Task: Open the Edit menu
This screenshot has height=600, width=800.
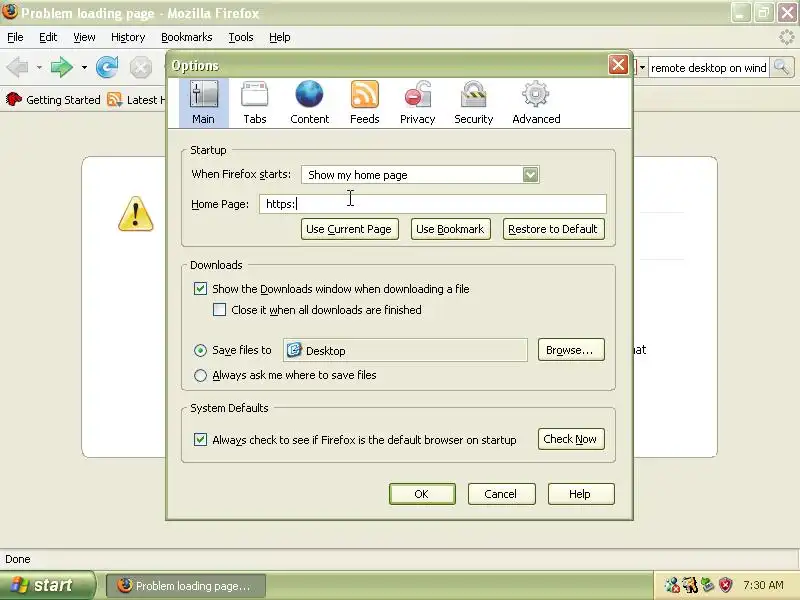Action: (48, 37)
